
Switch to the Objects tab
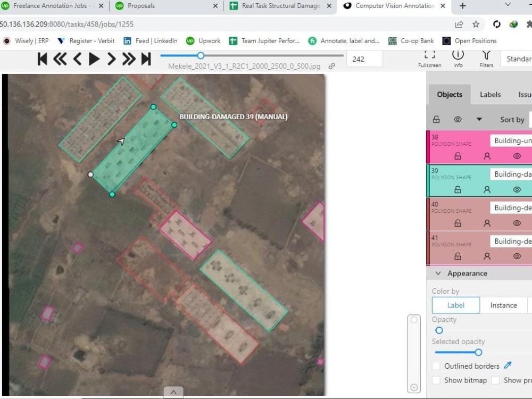point(450,94)
